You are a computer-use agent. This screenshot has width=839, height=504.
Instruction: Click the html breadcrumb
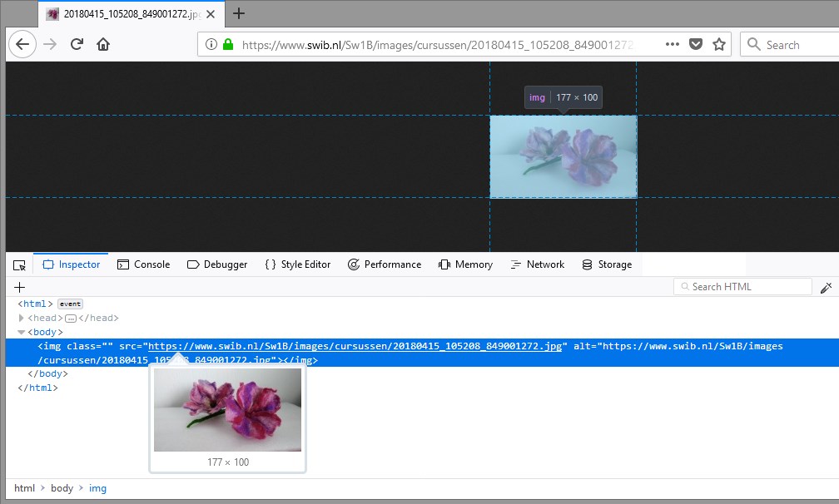(x=24, y=488)
